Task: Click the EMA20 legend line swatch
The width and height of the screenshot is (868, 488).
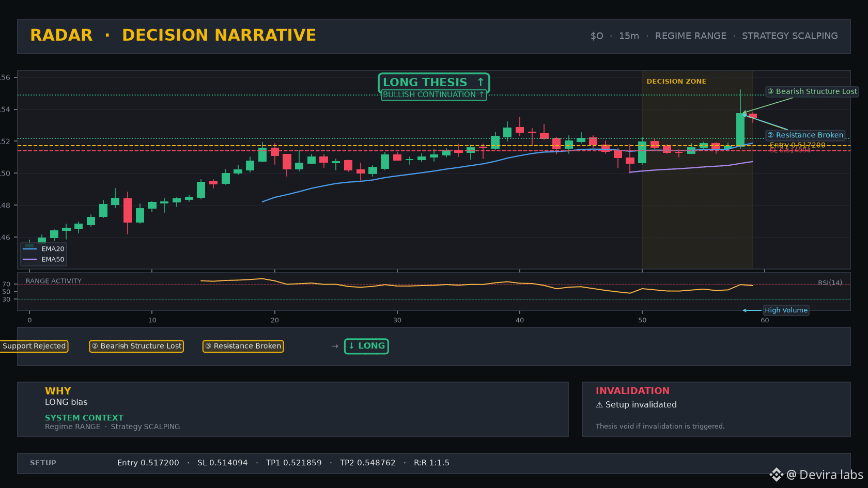Action: coord(30,249)
